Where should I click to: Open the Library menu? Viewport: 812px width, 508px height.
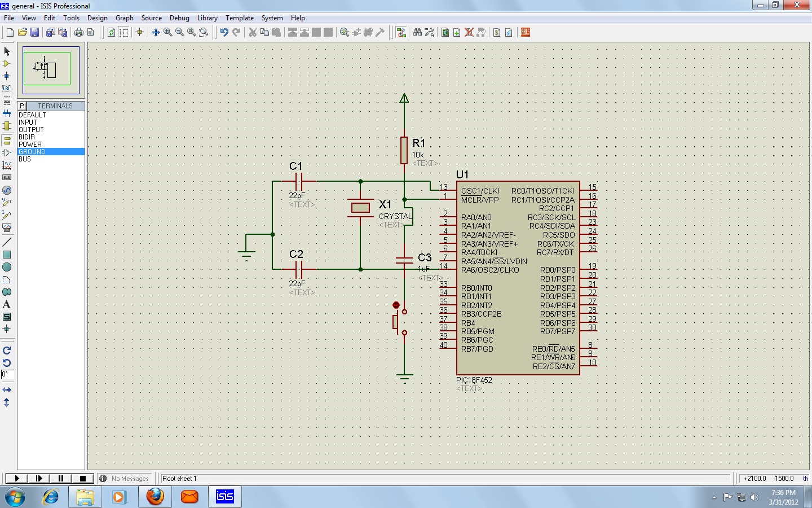[207, 18]
